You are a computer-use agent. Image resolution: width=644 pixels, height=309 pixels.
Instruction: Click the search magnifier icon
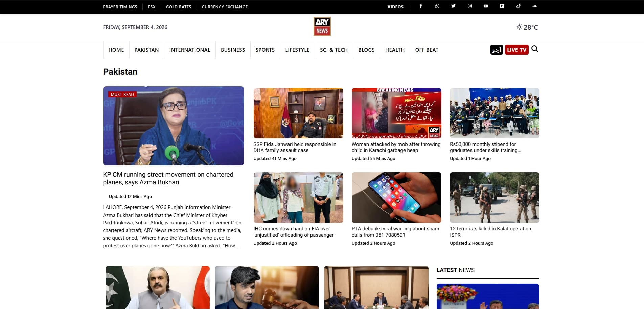(535, 49)
